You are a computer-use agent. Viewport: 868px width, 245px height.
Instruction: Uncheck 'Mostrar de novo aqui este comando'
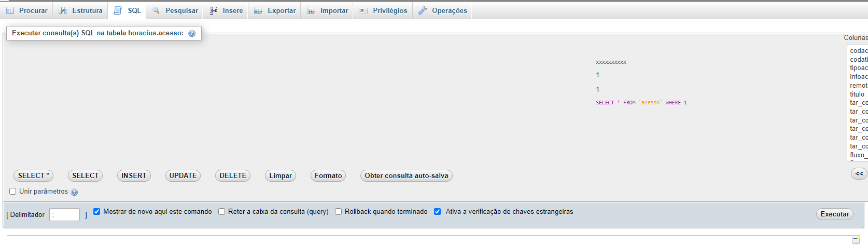96,211
